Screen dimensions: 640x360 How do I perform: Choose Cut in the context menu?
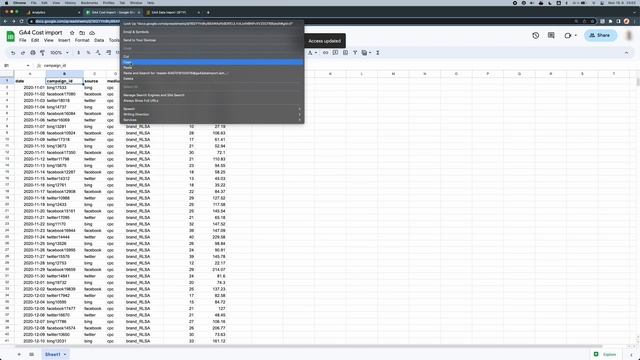[x=212, y=57]
